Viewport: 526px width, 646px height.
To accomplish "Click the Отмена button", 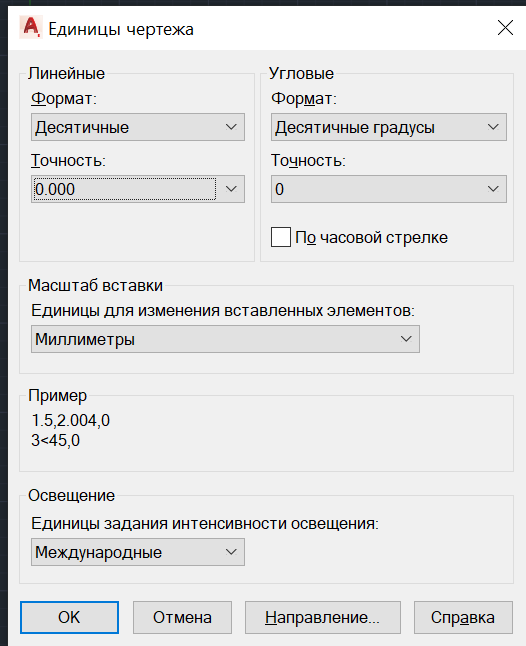I will [182, 617].
